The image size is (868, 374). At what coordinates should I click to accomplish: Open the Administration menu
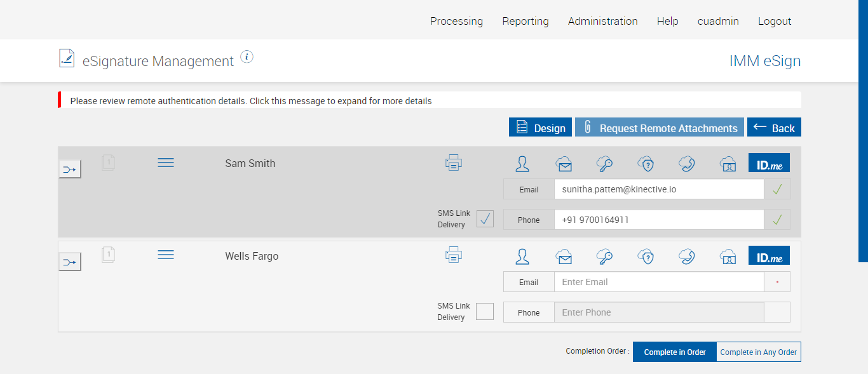pyautogui.click(x=602, y=21)
